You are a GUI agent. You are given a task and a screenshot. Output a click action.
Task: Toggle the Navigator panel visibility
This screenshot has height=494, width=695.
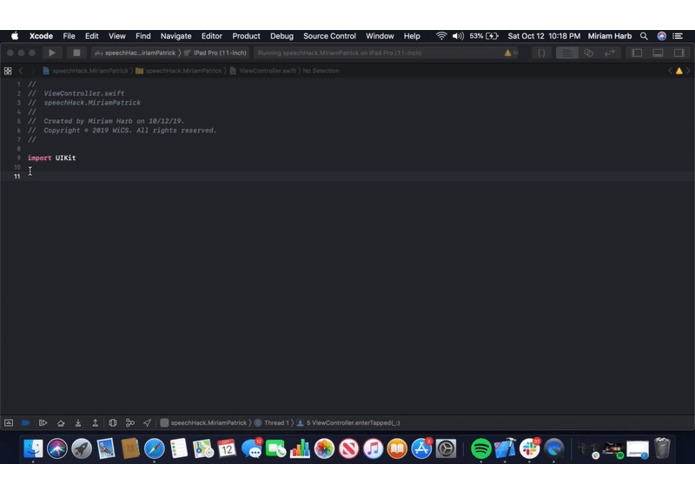637,53
